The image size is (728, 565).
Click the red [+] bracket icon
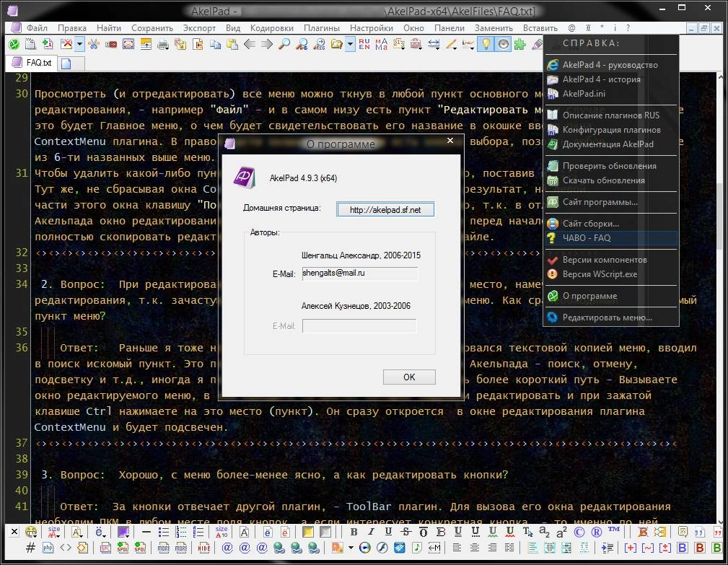coord(630,548)
